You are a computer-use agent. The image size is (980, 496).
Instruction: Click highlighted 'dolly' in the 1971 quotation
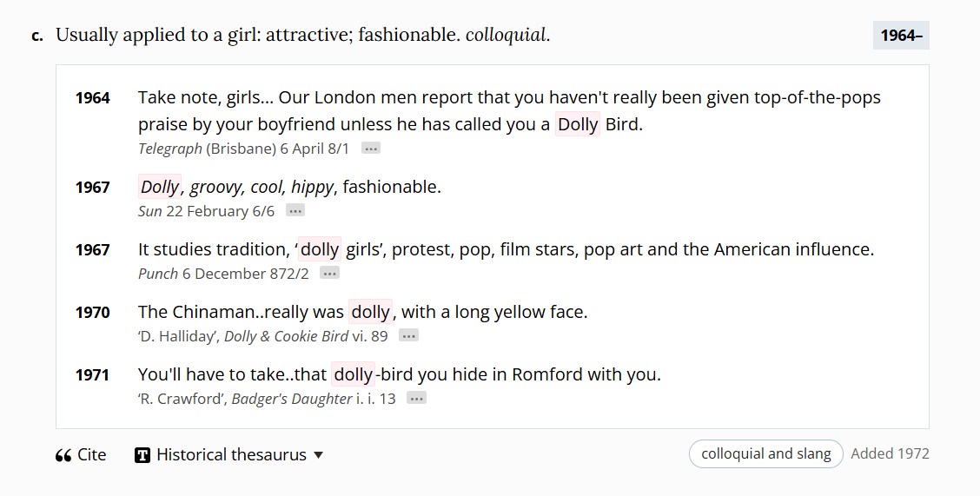353,374
